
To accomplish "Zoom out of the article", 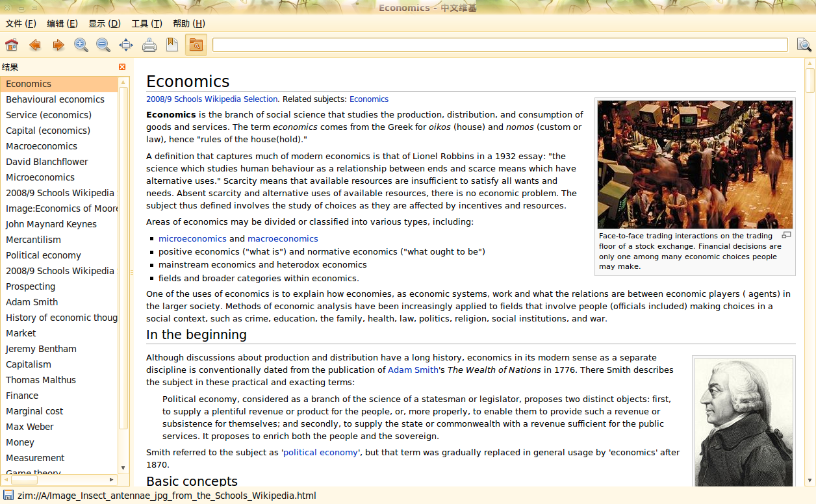I will point(103,45).
